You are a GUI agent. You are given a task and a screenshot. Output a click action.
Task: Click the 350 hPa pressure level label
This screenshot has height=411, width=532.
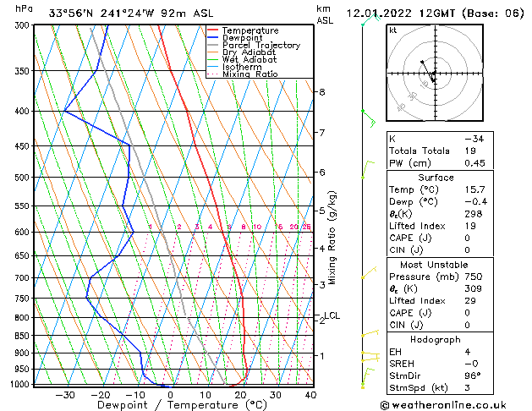click(x=24, y=71)
